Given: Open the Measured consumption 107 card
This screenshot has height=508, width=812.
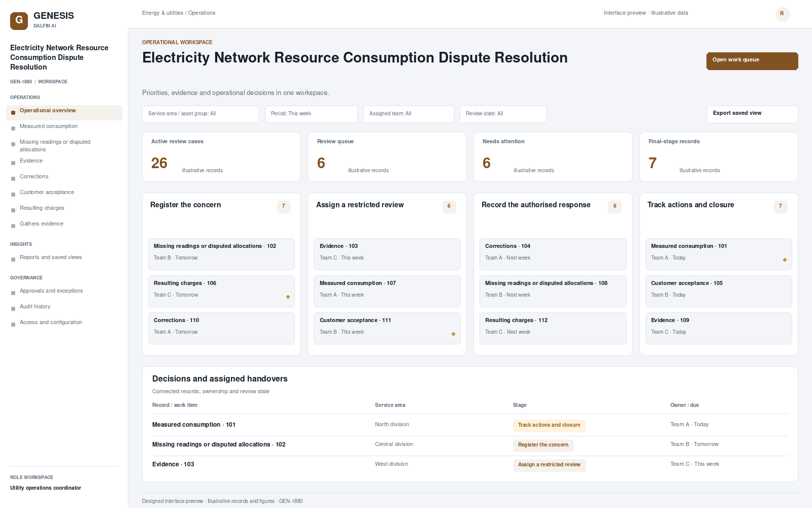Looking at the screenshot, I should [x=387, y=291].
